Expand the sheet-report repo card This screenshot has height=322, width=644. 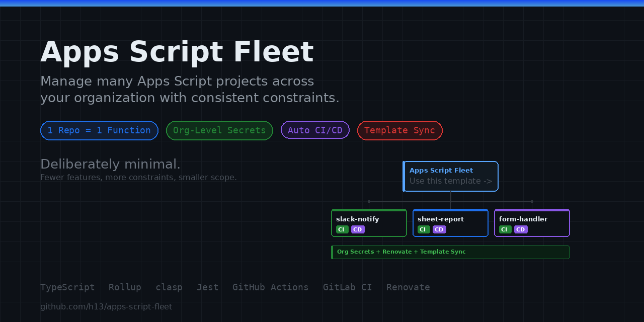pos(450,223)
